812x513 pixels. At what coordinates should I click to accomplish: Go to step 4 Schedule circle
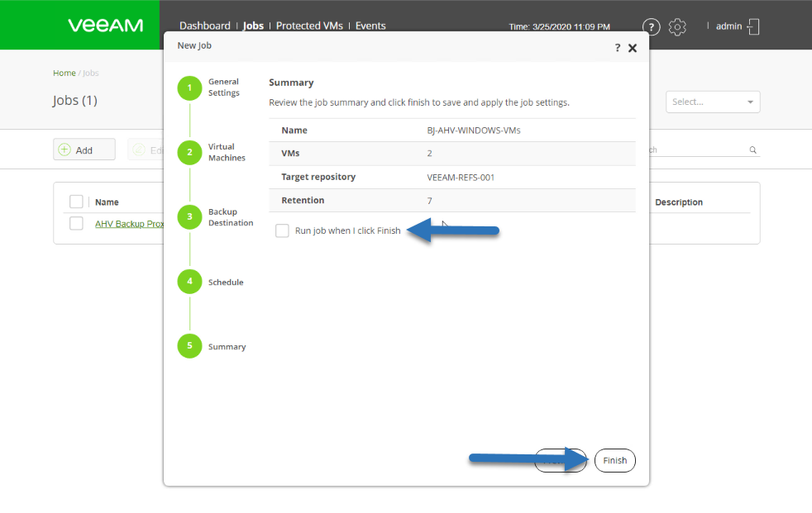coord(189,282)
